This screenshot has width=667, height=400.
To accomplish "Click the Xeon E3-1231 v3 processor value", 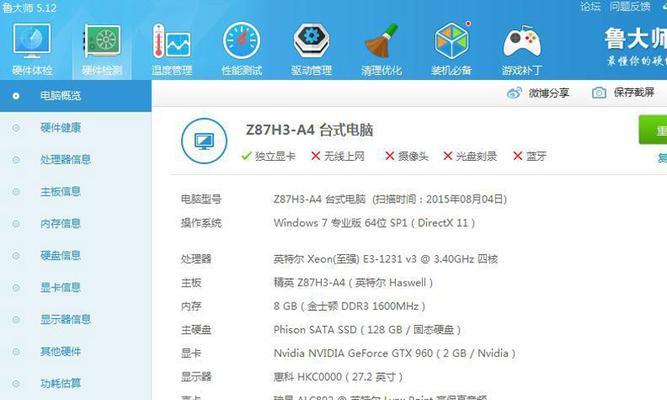I will tap(385, 259).
